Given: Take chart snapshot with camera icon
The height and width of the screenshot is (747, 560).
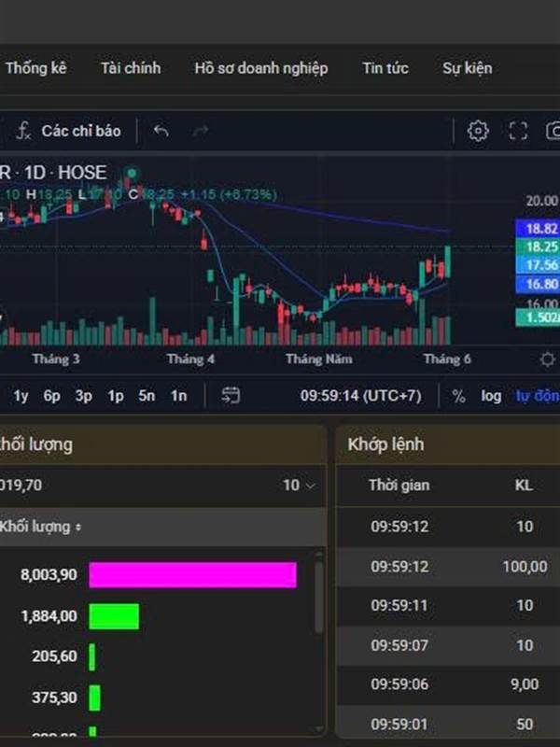Looking at the screenshot, I should click(553, 131).
